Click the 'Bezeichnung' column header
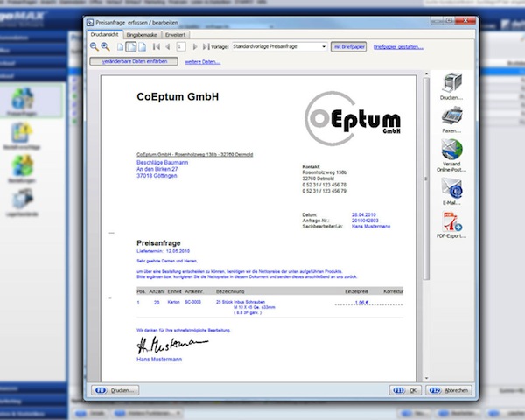The height and width of the screenshot is (420, 525). [x=230, y=291]
